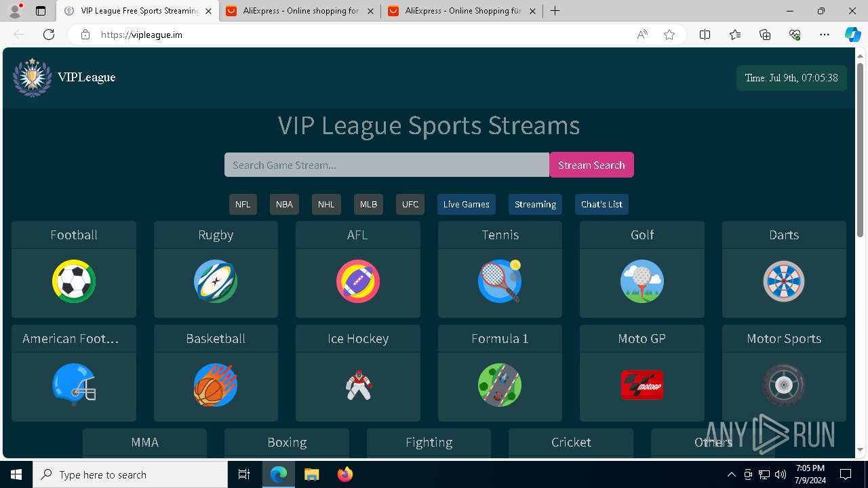Select the UFC quick link

(x=410, y=204)
